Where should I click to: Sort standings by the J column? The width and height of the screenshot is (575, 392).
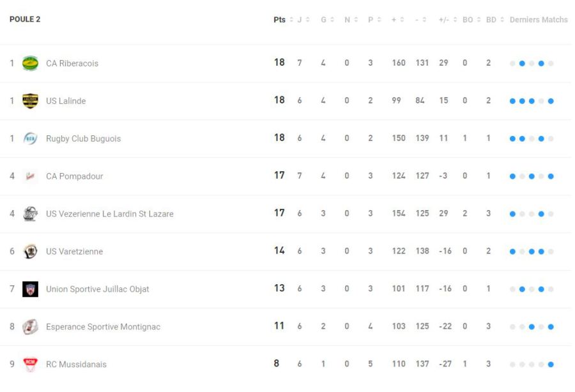tap(300, 20)
